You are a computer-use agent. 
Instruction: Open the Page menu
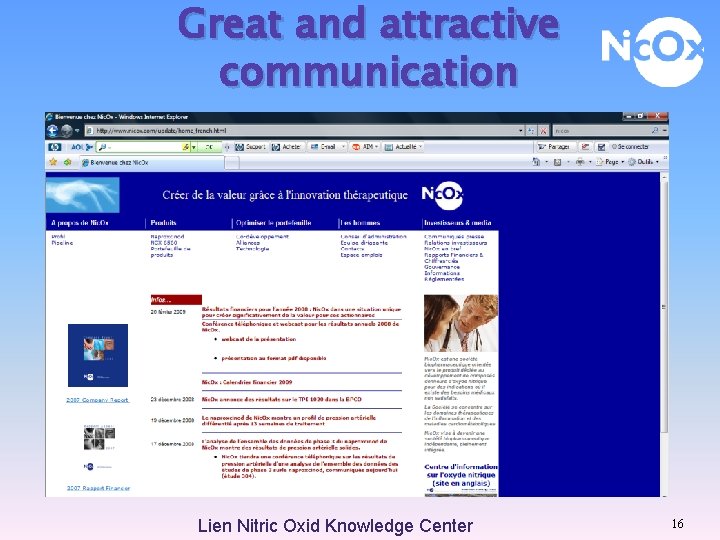click(x=610, y=162)
